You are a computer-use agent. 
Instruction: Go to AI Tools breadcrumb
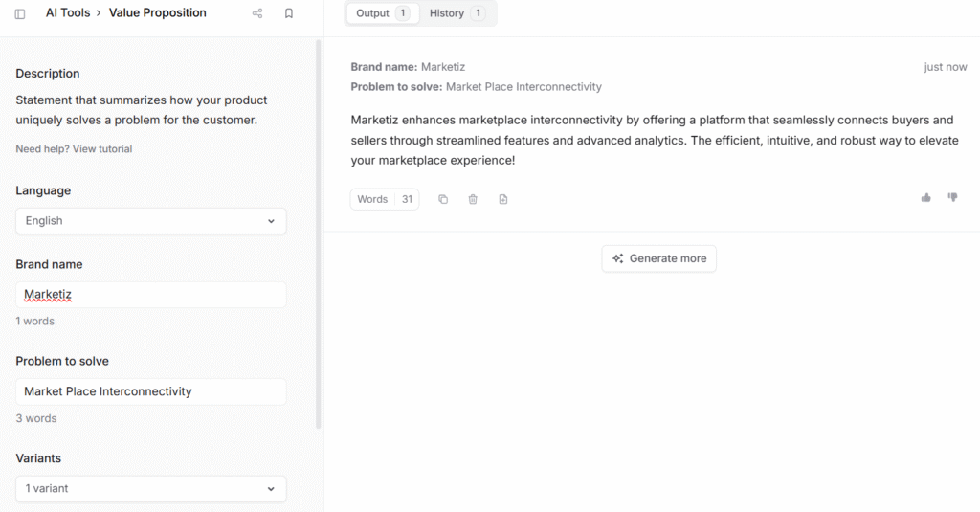[x=68, y=13]
